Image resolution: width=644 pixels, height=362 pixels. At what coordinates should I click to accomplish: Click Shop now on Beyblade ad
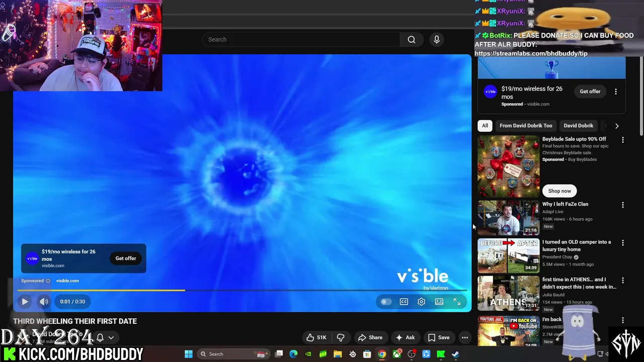click(559, 191)
